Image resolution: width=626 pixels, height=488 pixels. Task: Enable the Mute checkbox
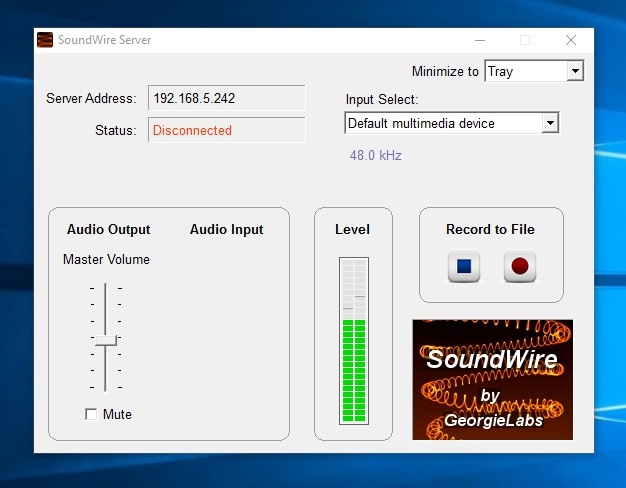tap(91, 414)
